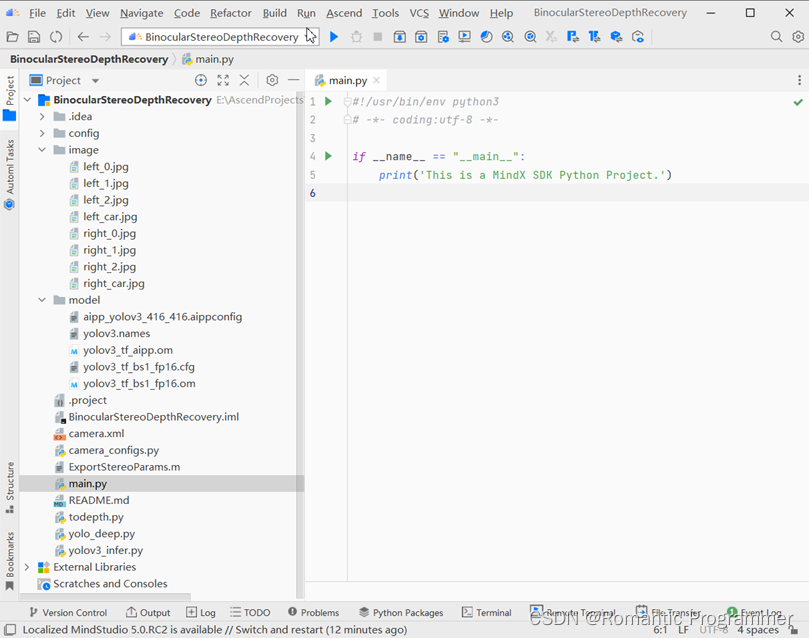Click the Open folder toolbar icon
This screenshot has height=638, width=809.
[x=12, y=37]
